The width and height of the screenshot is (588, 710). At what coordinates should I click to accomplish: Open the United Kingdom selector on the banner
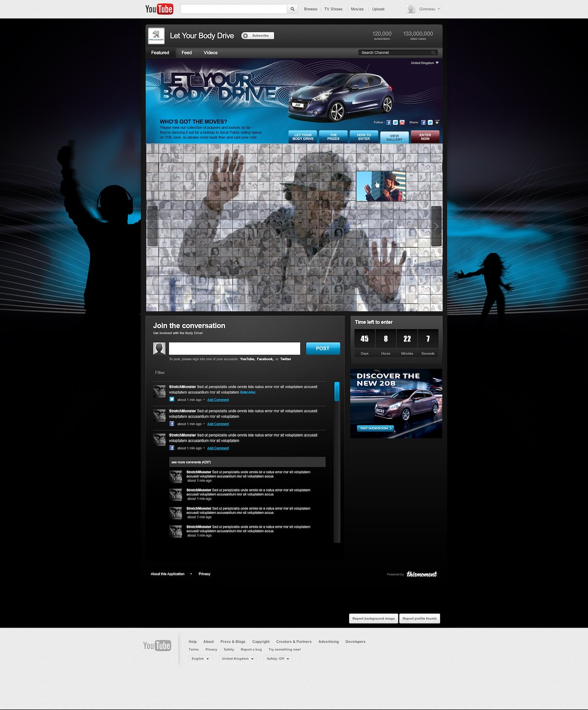[x=424, y=63]
